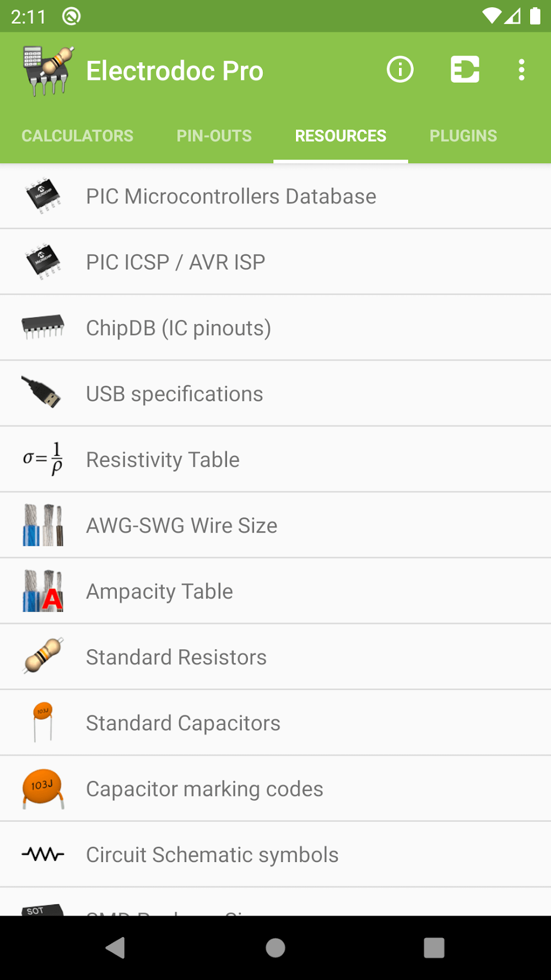Tap the info circle icon
This screenshot has height=980, width=551.
click(399, 70)
